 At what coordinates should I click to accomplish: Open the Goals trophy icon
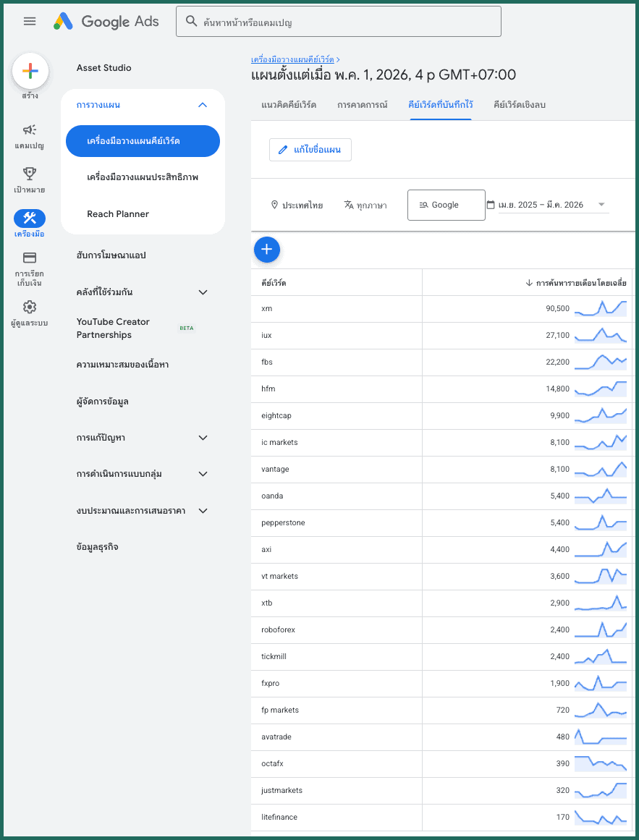30,174
